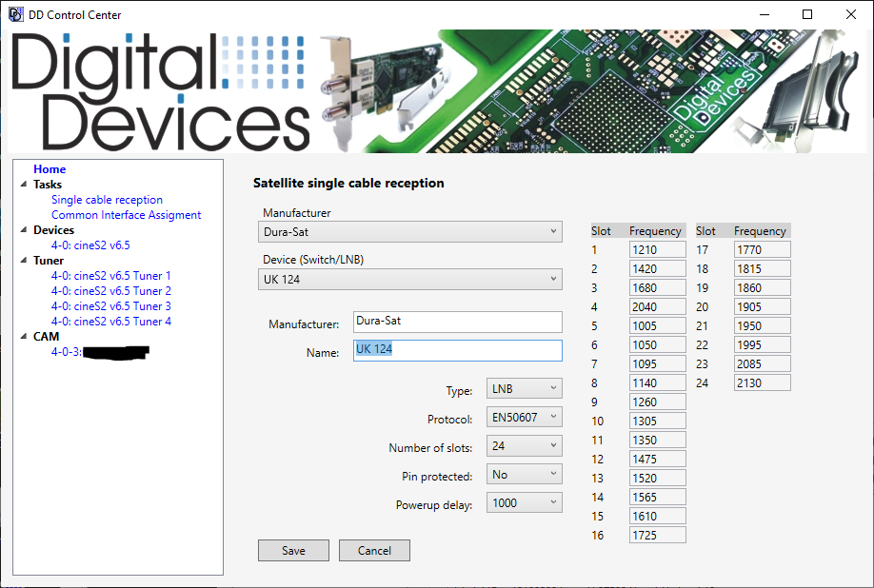The image size is (874, 588).
Task: Collapse the CAM tree section arrow
Action: click(x=24, y=337)
